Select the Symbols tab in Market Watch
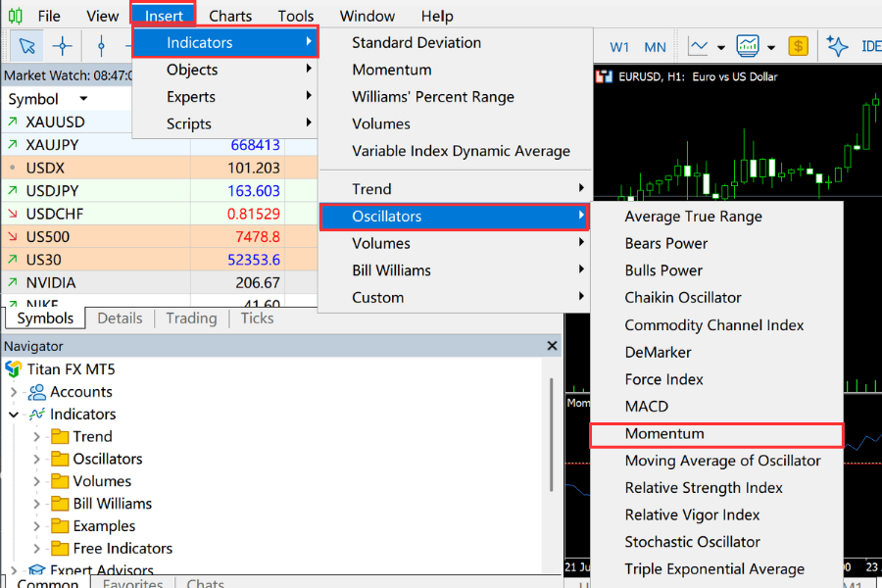 point(45,318)
